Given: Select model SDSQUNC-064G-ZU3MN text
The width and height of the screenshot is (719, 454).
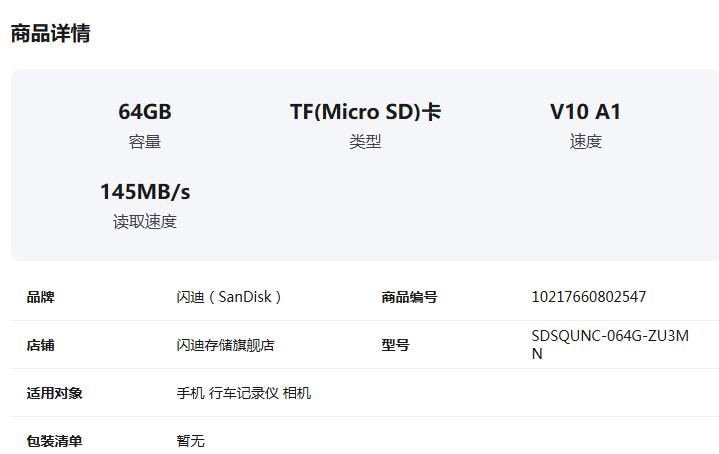Looking at the screenshot, I should coord(610,345).
